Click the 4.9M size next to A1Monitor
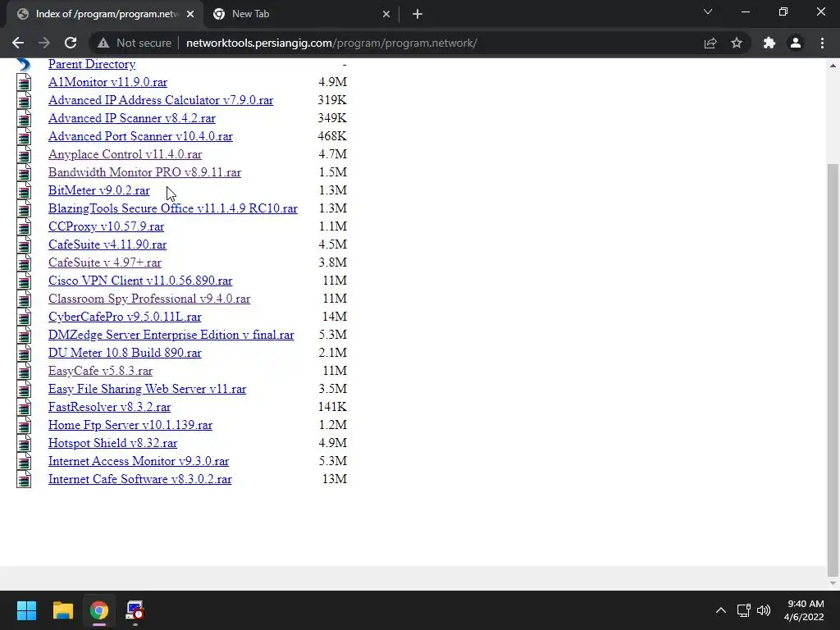Image resolution: width=840 pixels, height=630 pixels. tap(333, 82)
